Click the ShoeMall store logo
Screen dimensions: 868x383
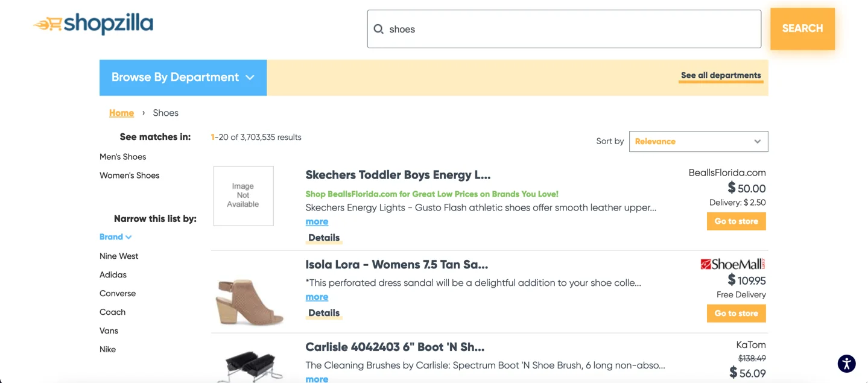coord(733,264)
